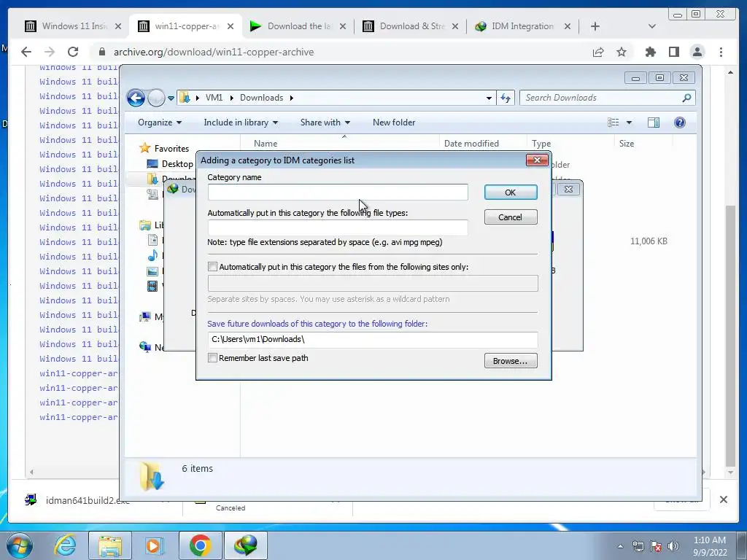Screen dimensions: 747x560
Task: Open the Chrome profile icon
Action: [x=697, y=52]
